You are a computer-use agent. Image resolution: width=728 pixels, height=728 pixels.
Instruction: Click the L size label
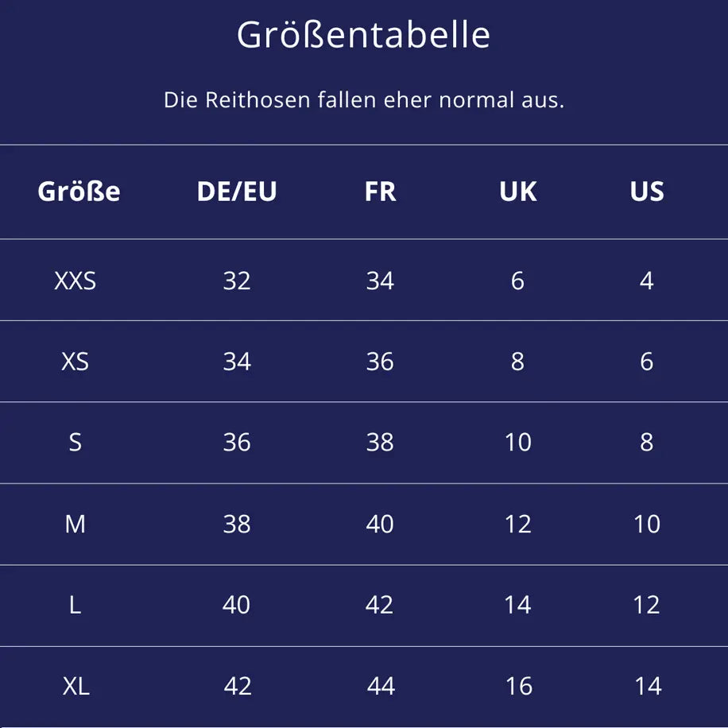click(76, 605)
